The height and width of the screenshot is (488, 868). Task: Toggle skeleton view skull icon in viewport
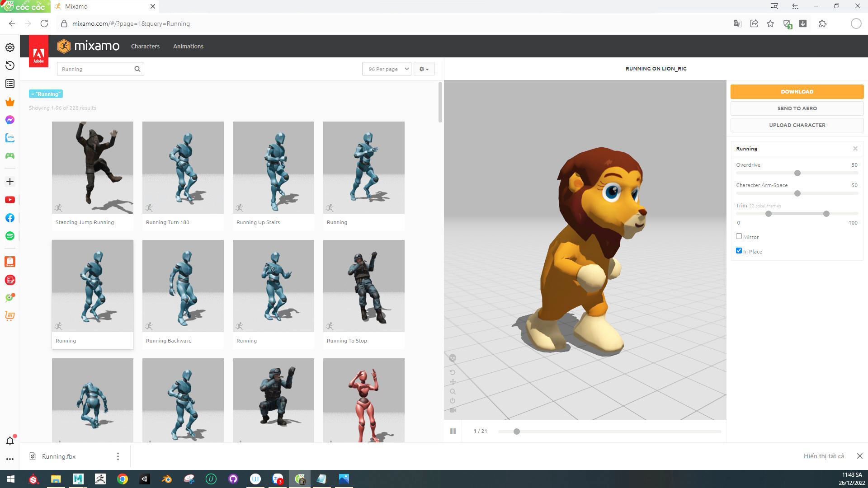(453, 358)
